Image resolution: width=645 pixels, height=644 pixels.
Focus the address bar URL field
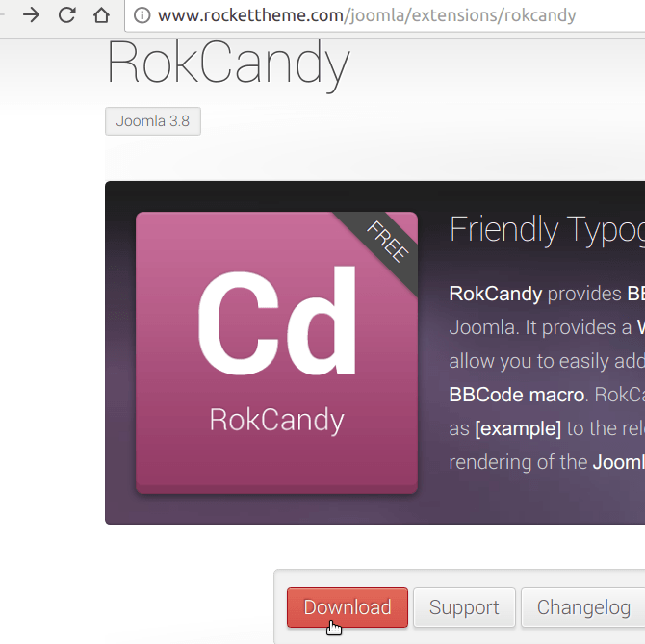tap(385, 15)
